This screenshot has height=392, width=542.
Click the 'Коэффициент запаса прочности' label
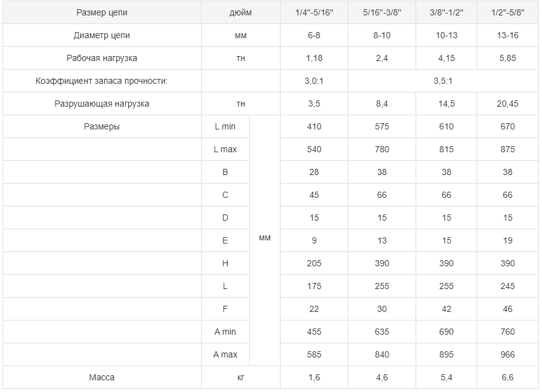click(x=102, y=81)
